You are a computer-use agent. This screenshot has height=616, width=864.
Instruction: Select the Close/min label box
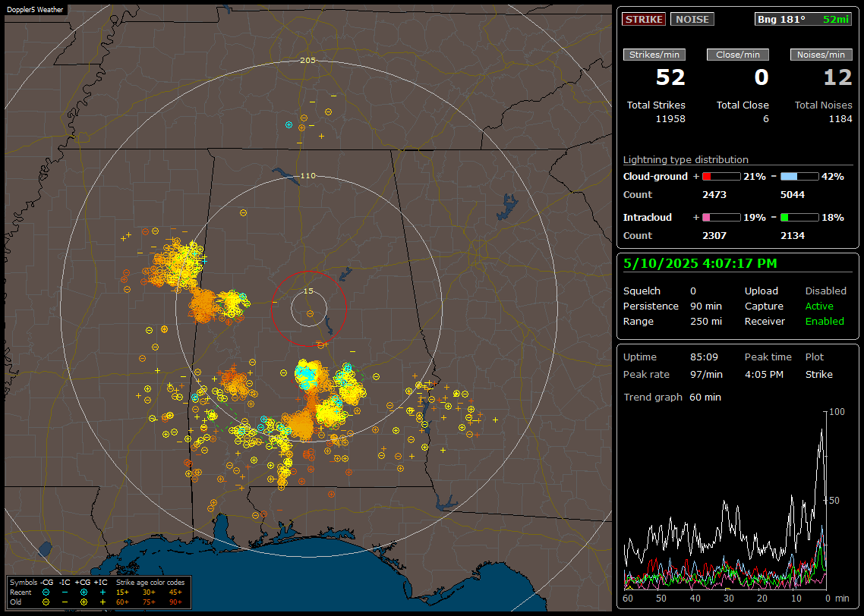pos(738,55)
